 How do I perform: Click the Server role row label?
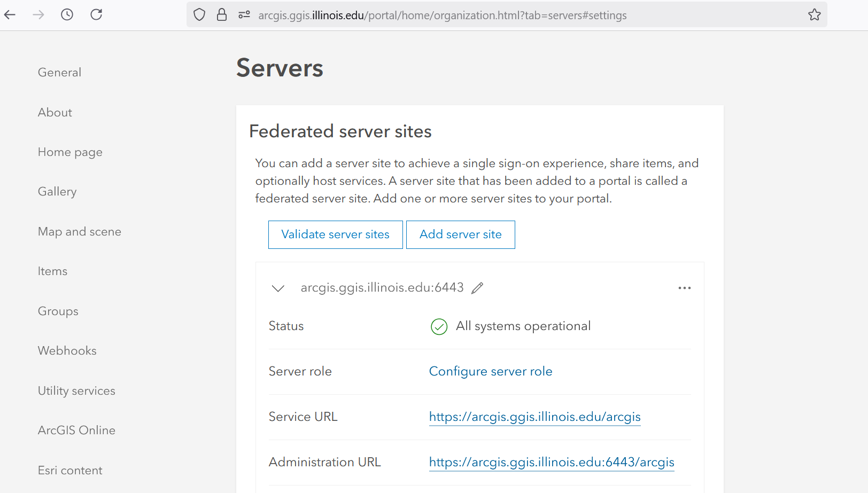[300, 372]
